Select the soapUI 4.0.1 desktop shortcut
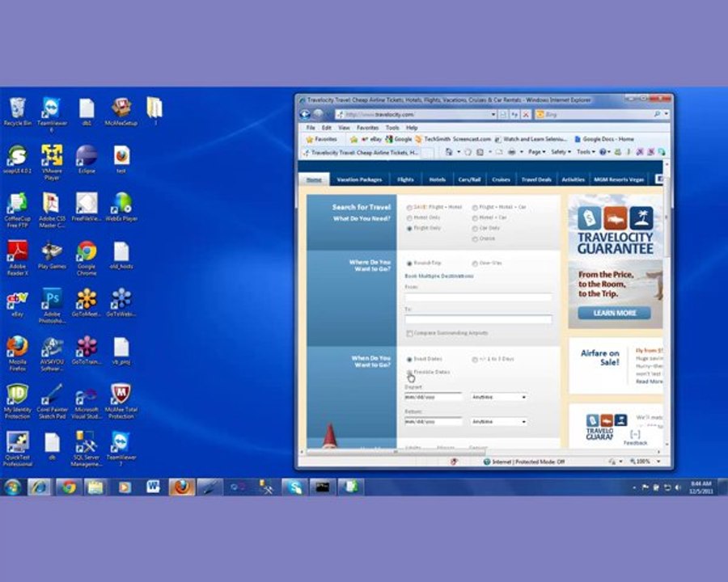The height and width of the screenshot is (582, 728). (x=17, y=160)
